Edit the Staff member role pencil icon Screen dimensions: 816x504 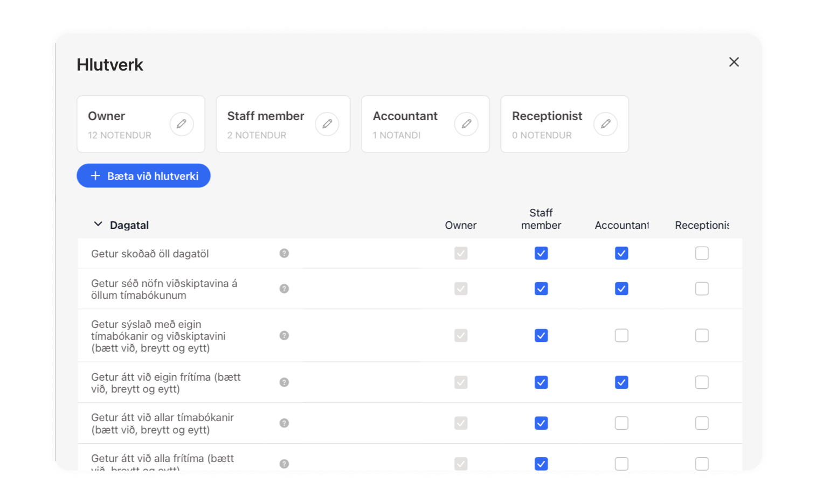tap(327, 124)
